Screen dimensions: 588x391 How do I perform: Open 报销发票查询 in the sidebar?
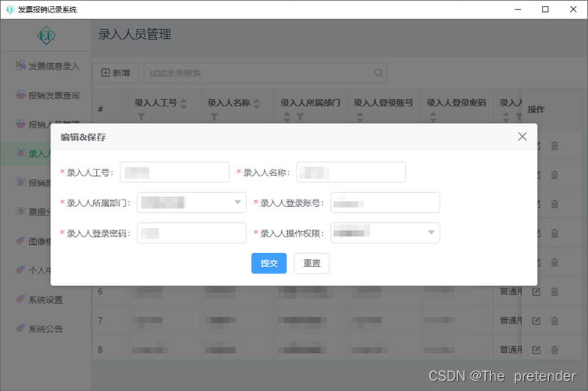click(48, 95)
